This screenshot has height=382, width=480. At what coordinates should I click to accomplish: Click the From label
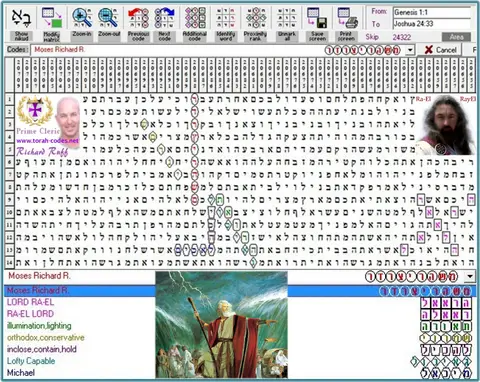tap(379, 12)
